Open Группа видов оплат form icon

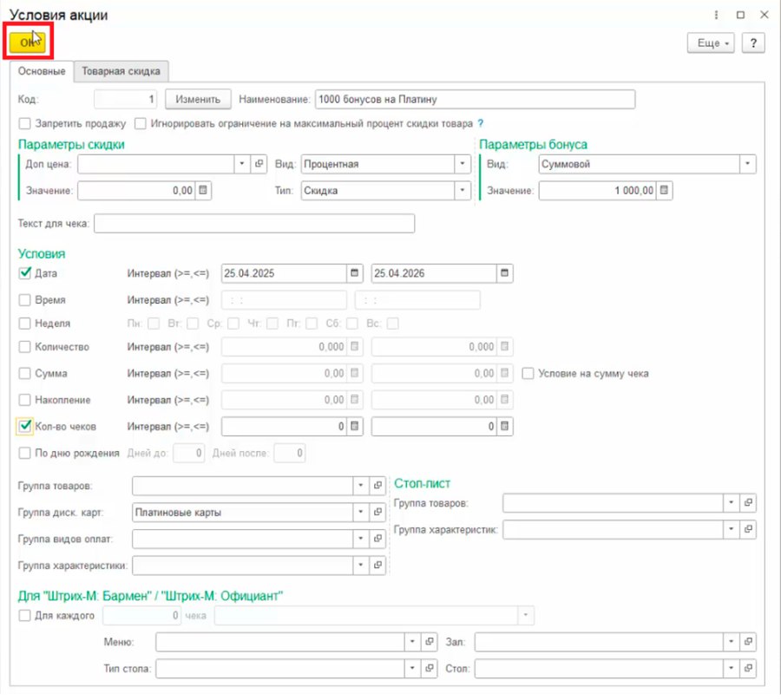coord(377,538)
